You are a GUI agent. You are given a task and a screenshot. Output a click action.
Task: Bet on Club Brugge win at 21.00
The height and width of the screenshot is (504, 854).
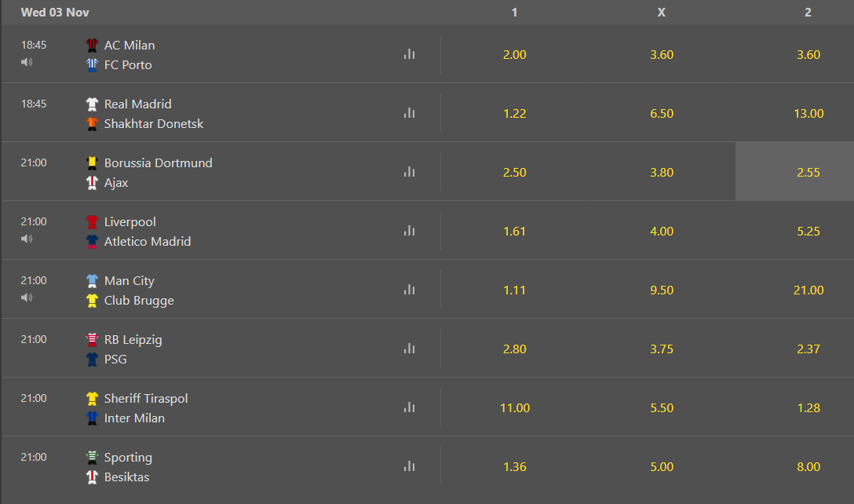tap(808, 290)
